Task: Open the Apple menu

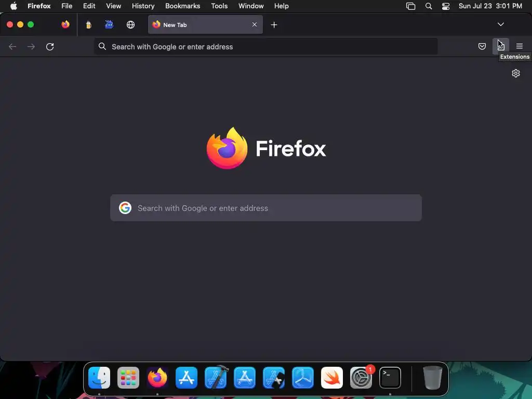Action: click(x=14, y=6)
